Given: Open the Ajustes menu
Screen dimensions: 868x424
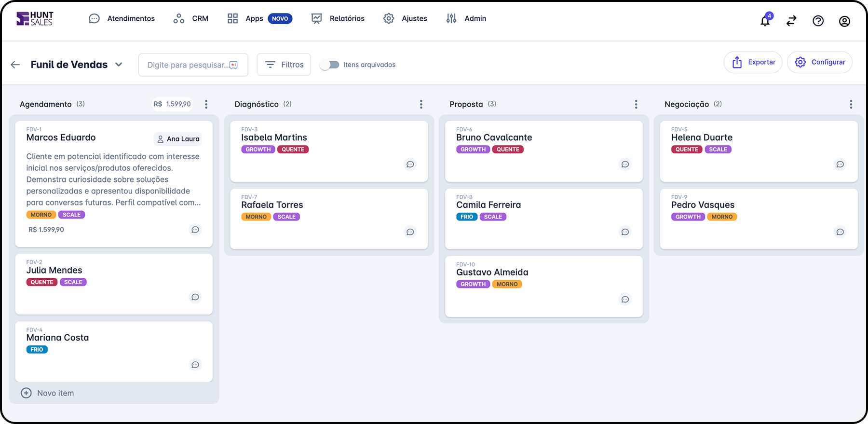Looking at the screenshot, I should point(405,18).
